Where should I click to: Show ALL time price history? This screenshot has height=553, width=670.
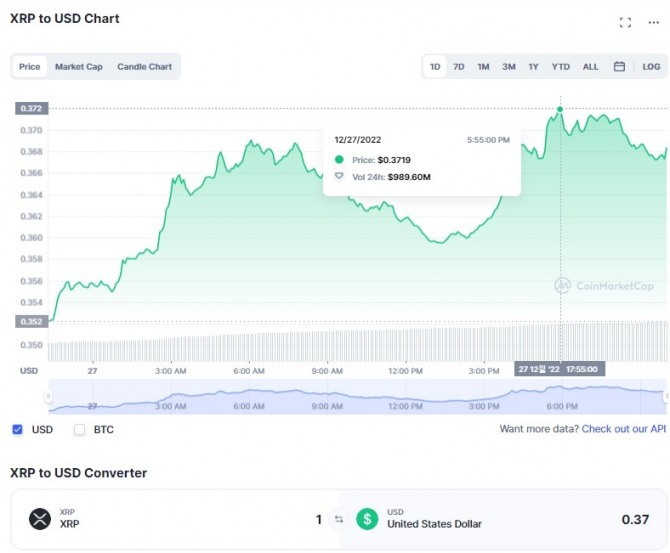tap(591, 67)
